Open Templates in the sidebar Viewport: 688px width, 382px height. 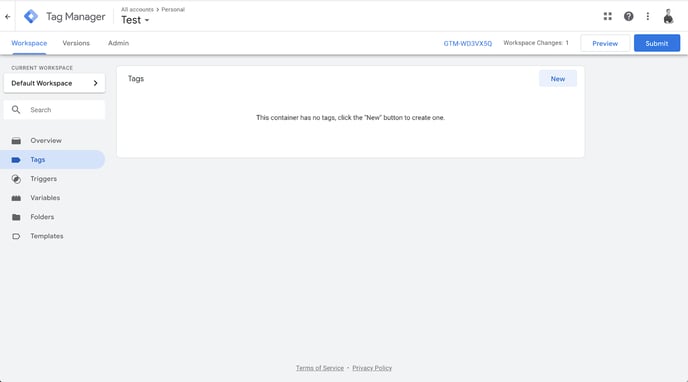(53, 236)
